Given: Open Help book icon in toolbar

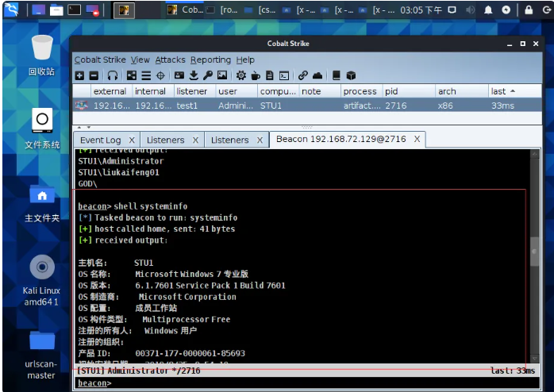Looking at the screenshot, I should coord(337,75).
